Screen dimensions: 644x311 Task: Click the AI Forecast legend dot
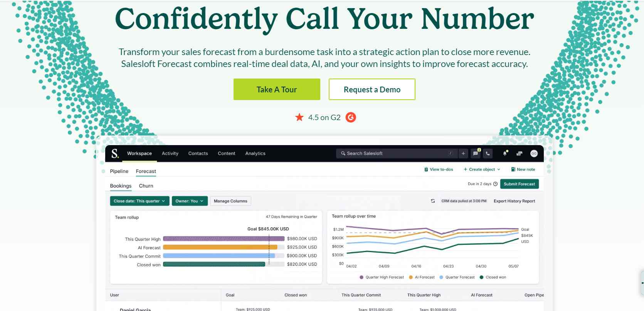coord(411,277)
